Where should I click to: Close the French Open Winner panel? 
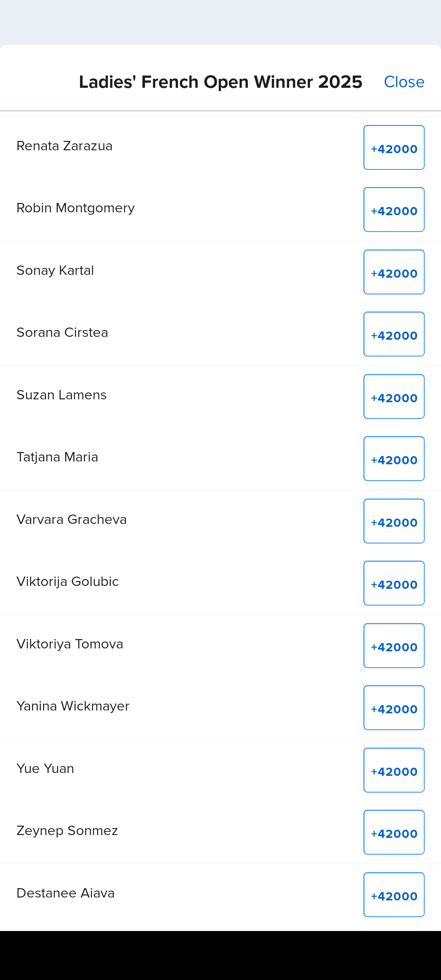404,82
